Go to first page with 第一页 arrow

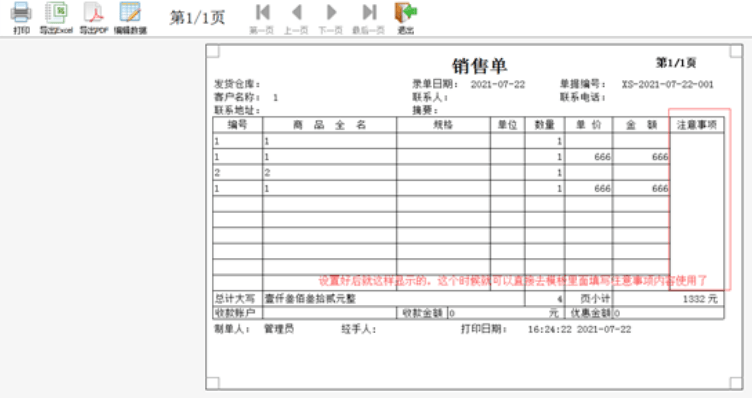262,12
